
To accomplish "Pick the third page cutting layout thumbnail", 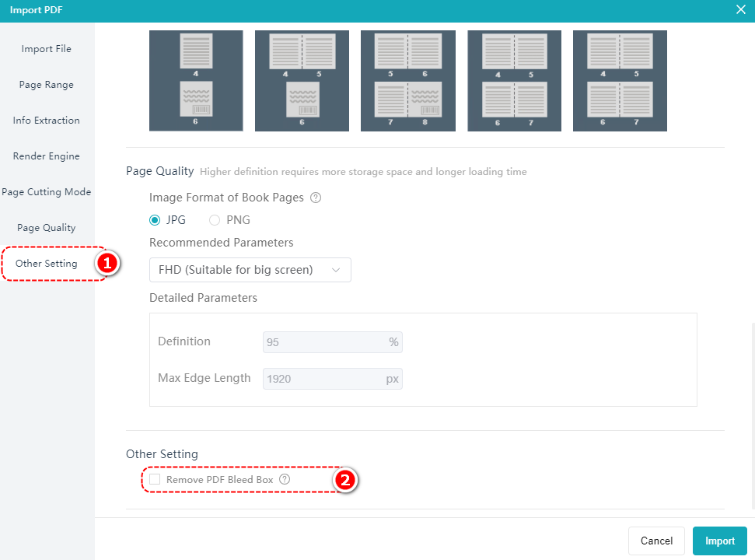I will pyautogui.click(x=407, y=81).
